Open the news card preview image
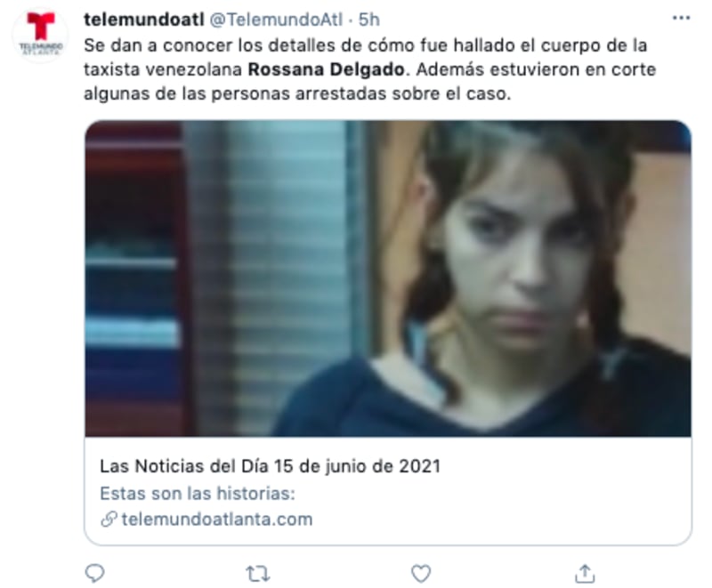 (x=388, y=278)
